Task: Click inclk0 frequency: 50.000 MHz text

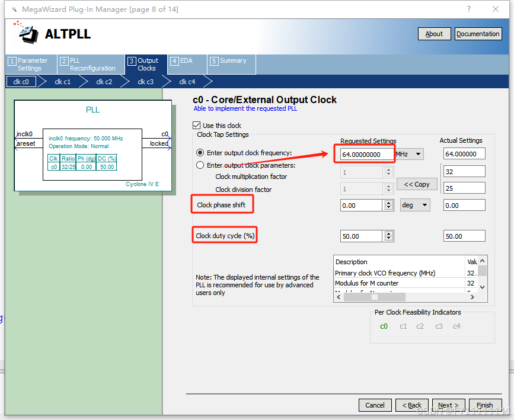Action: click(85, 139)
